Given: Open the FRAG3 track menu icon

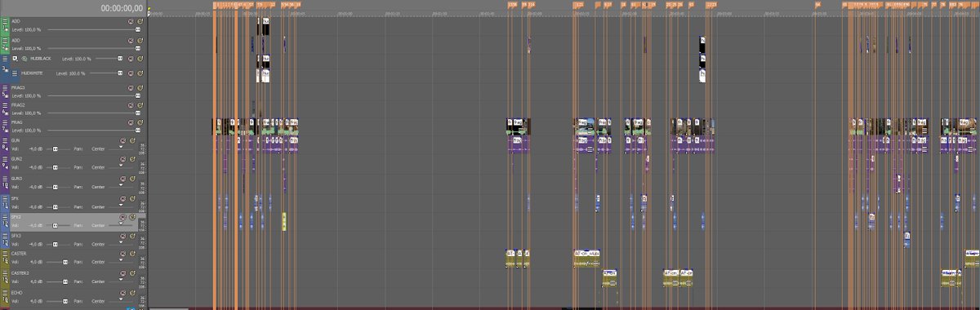Looking at the screenshot, I should 6,87.
